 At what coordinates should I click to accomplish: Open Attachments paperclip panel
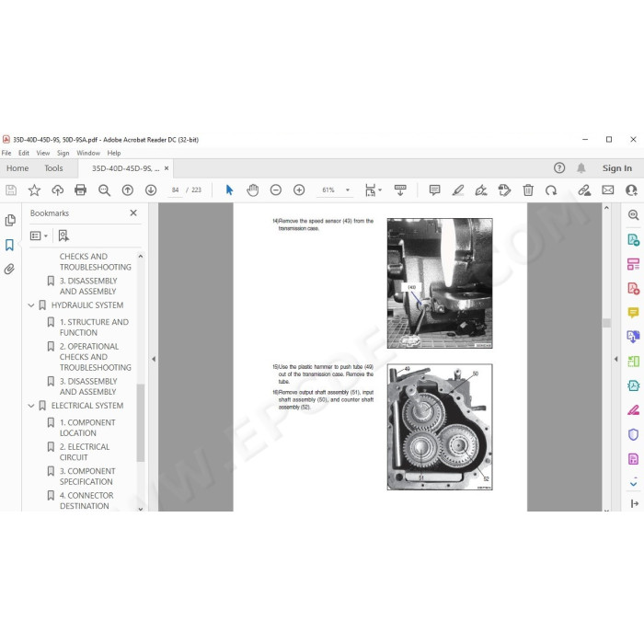click(9, 269)
